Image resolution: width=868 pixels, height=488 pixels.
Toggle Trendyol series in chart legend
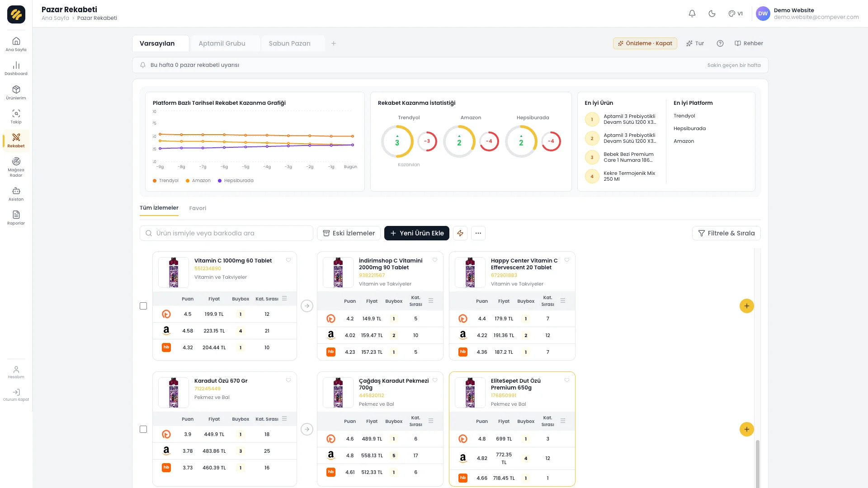click(165, 181)
